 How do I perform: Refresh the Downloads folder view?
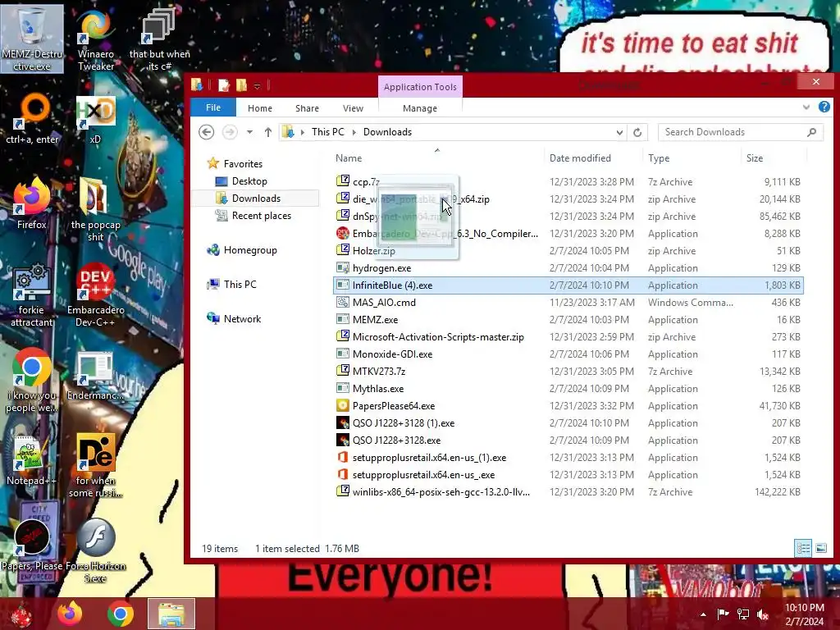click(x=637, y=132)
